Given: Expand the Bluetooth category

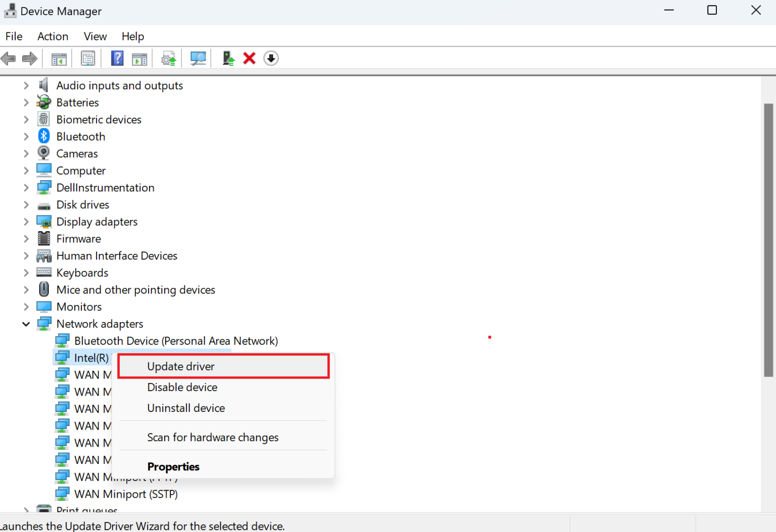Looking at the screenshot, I should (x=26, y=136).
